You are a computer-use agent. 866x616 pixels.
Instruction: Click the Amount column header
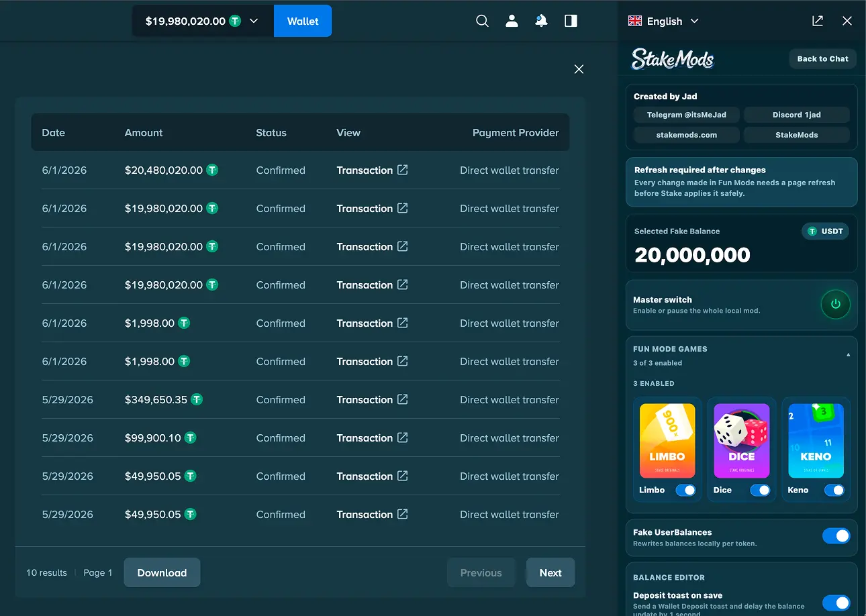pyautogui.click(x=144, y=132)
